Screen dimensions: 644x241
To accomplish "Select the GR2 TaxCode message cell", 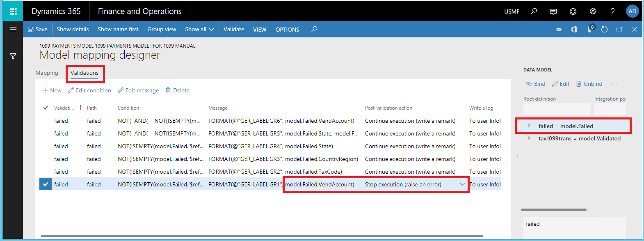I will pos(275,172).
